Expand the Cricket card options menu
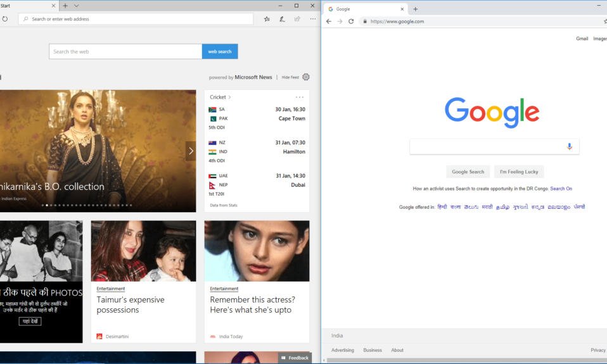 [x=300, y=97]
